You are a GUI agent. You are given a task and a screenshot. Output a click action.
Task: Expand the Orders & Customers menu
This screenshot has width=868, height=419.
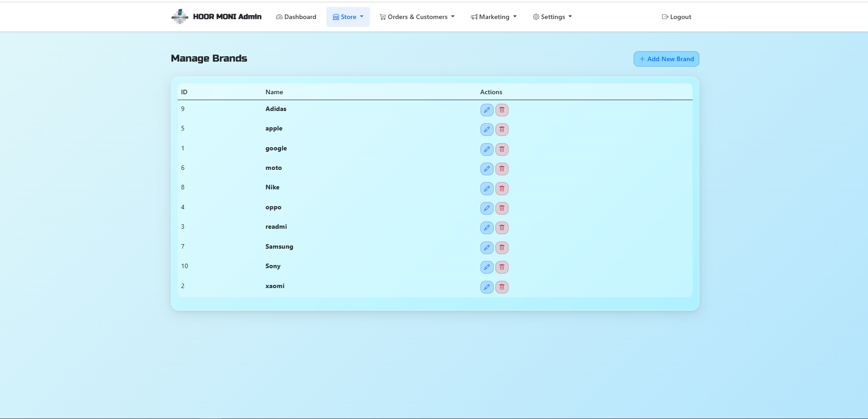417,17
